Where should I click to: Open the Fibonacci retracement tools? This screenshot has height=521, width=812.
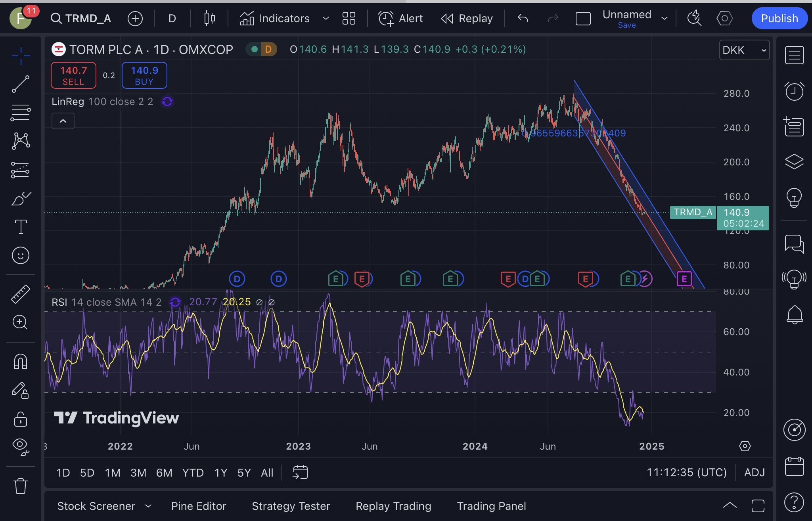point(21,113)
